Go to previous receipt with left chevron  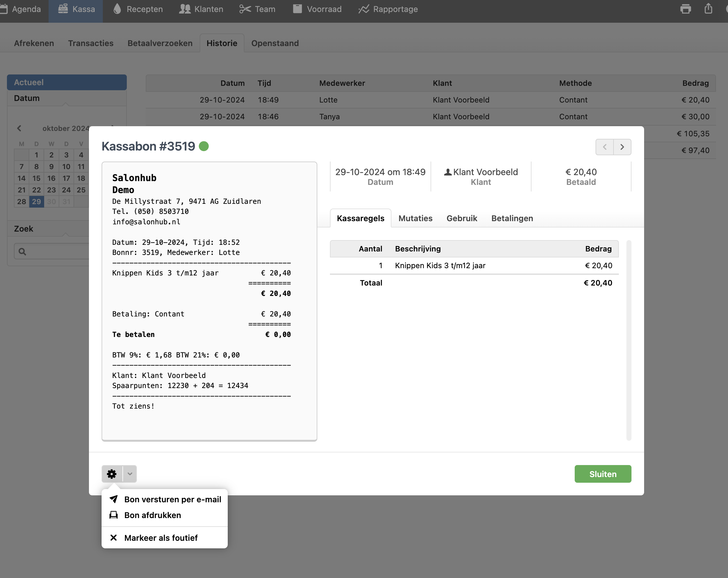pos(604,147)
